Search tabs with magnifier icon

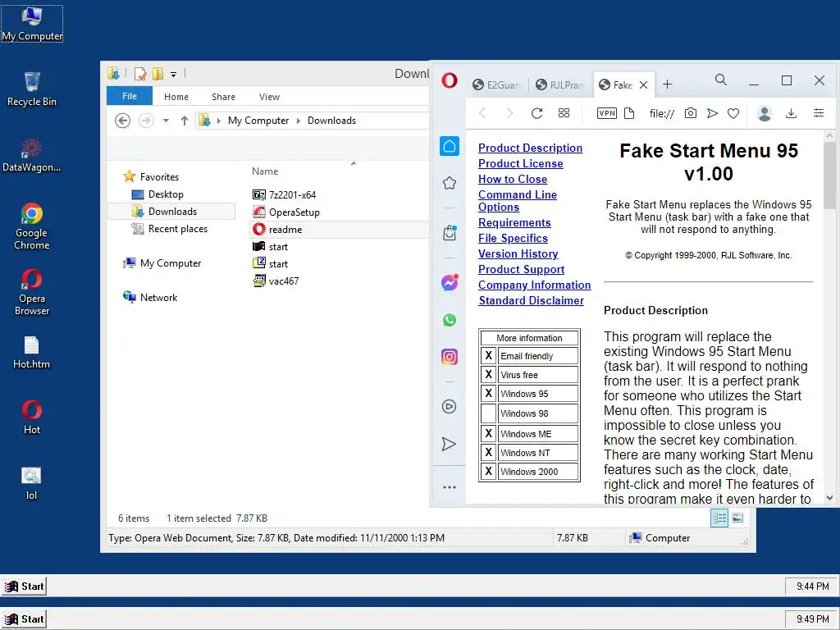click(x=721, y=80)
